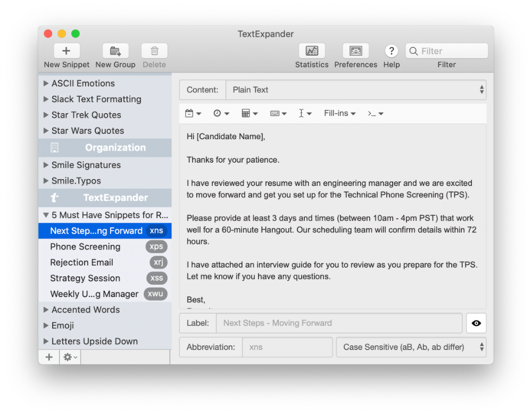Screen dimensions: 532x415
Task: Select the Rejection Email snippet
Action: 81,262
